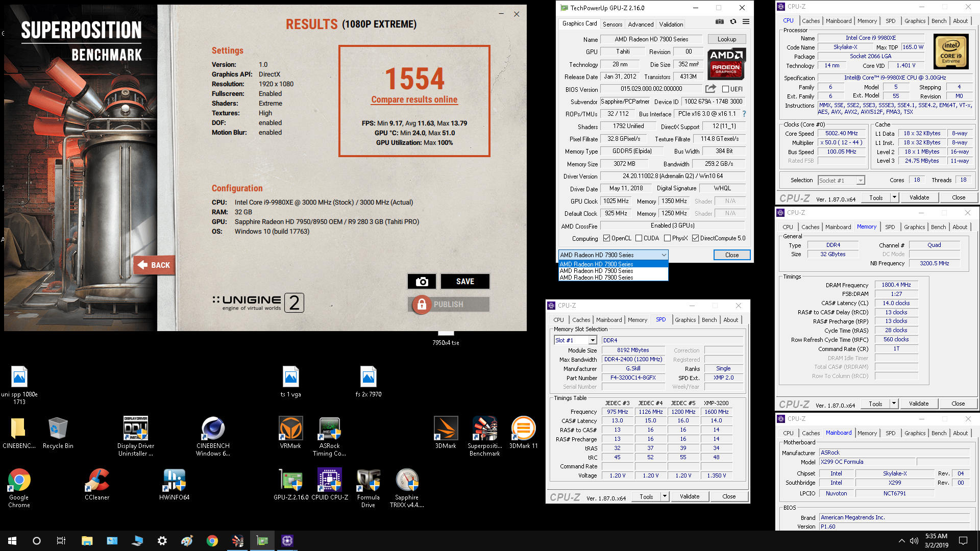980x551 pixels.
Task: Click the BIOS export share icon in GPU-Z
Action: pyautogui.click(x=710, y=89)
